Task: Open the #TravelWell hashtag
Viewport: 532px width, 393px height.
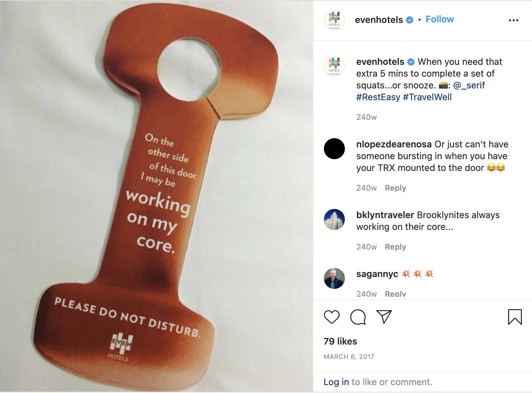Action: 427,97
